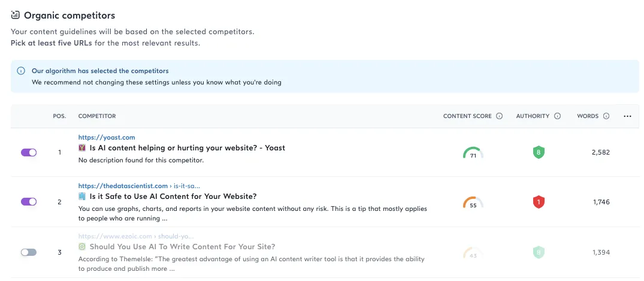The height and width of the screenshot is (281, 644).
Task: Open the https://yoast.com link
Action: 107,138
